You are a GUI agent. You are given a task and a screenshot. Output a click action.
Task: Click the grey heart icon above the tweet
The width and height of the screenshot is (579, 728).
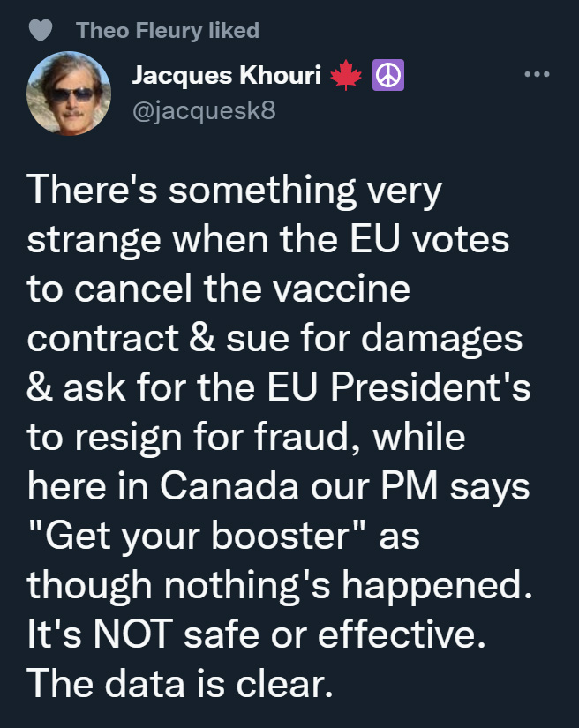(41, 30)
